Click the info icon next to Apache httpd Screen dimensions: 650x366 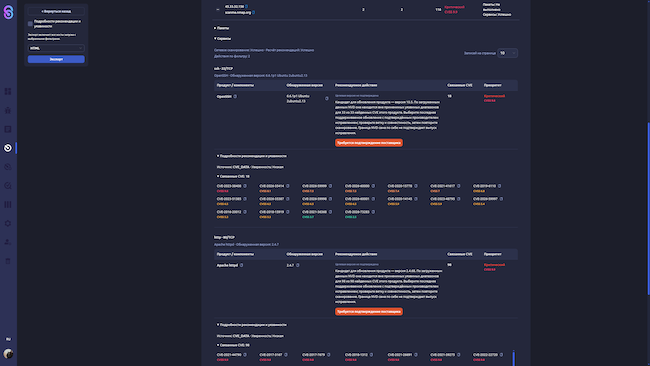pos(241,265)
